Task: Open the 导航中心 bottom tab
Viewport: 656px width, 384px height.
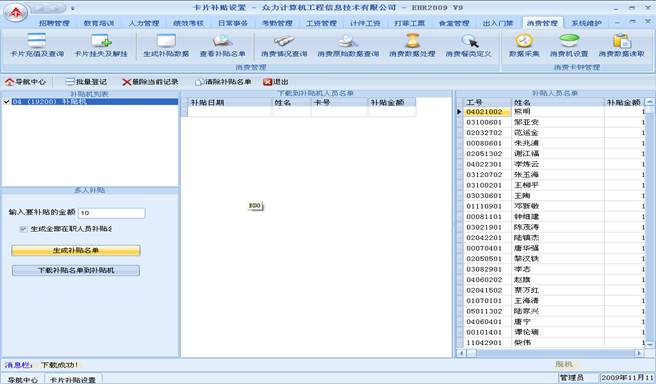Action: 23,380
